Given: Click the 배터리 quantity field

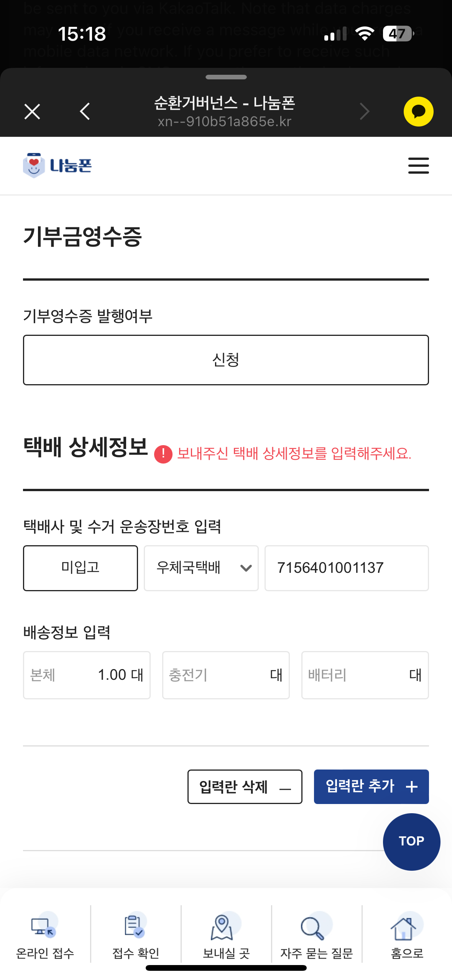Looking at the screenshot, I should 365,675.
